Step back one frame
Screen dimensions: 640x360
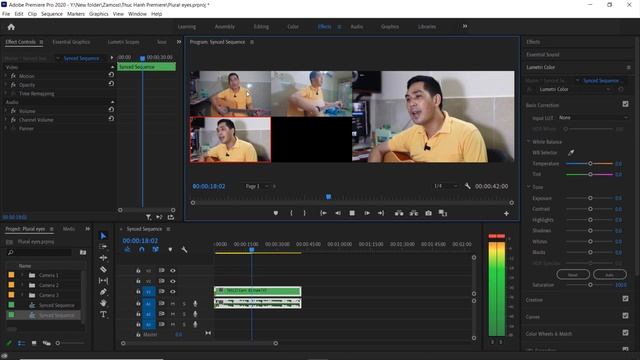point(338,213)
